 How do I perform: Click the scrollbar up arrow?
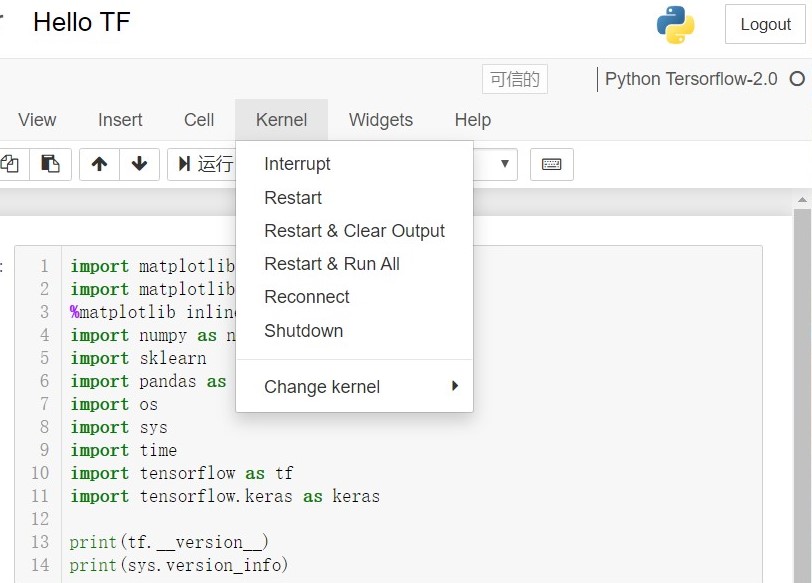click(x=802, y=199)
